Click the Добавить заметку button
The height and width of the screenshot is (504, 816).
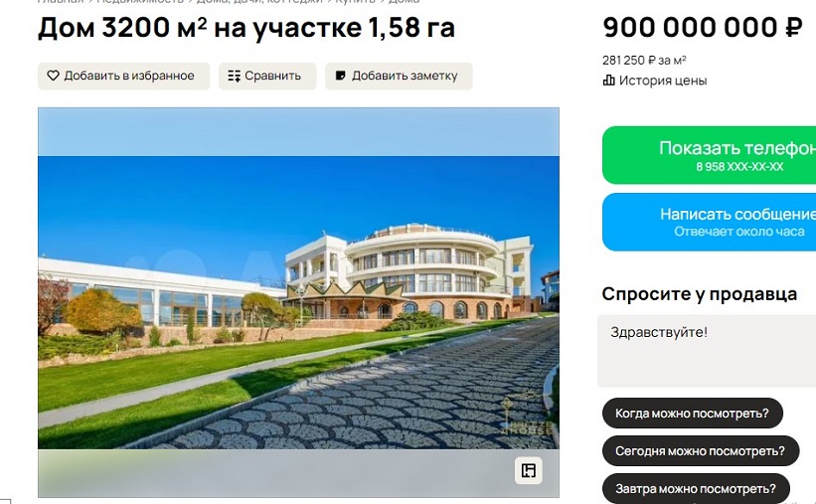coord(399,76)
